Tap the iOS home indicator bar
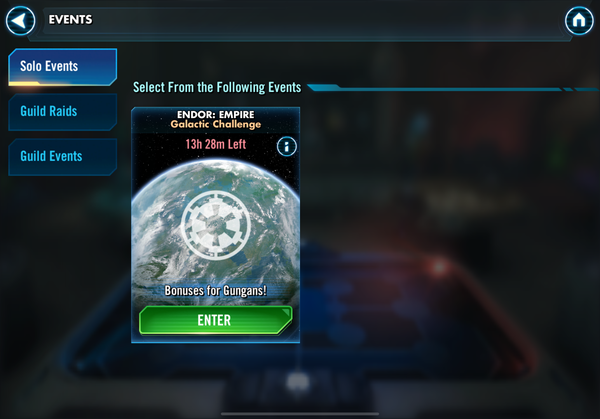The height and width of the screenshot is (419, 600). tap(300, 414)
